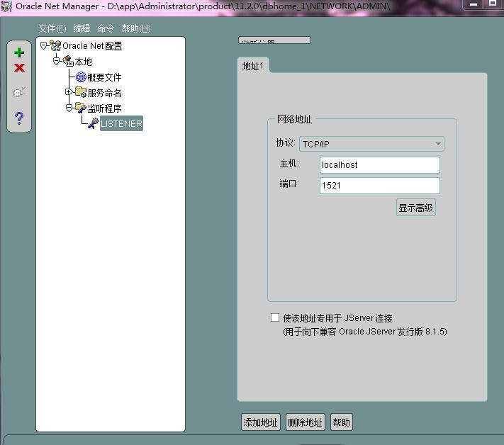Open the 文件(F) menu
The width and height of the screenshot is (504, 445).
click(52, 28)
